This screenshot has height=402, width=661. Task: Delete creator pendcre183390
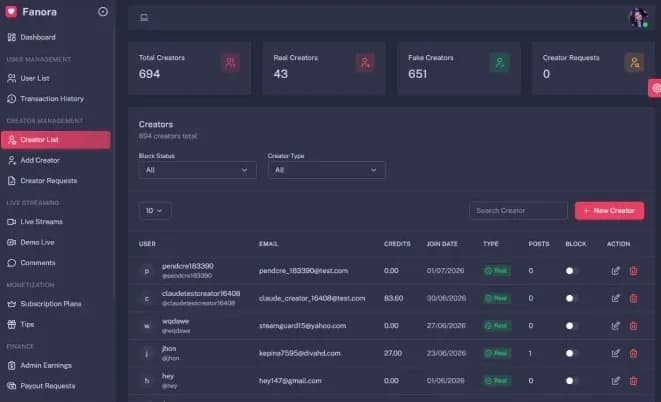pos(633,271)
